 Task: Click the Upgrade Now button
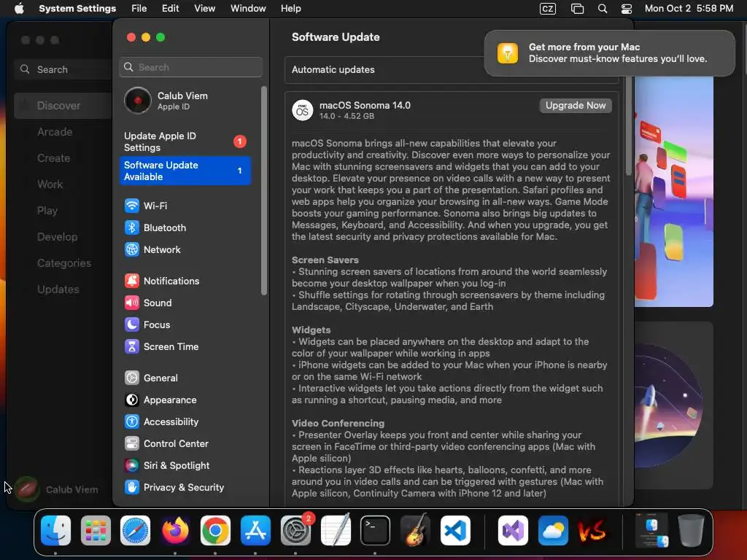[576, 105]
